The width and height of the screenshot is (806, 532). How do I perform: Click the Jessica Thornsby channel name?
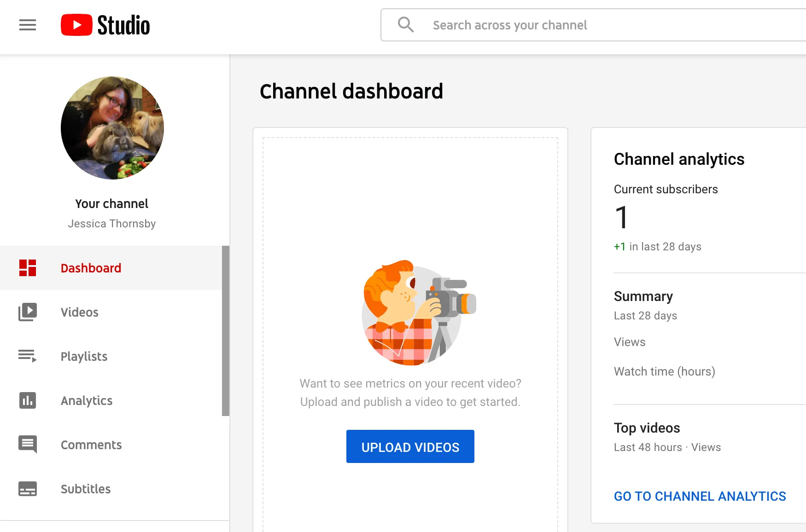(x=111, y=223)
